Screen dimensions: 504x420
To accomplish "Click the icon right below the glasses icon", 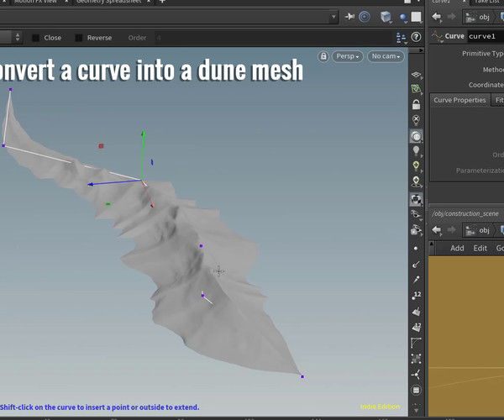I will [x=416, y=230].
